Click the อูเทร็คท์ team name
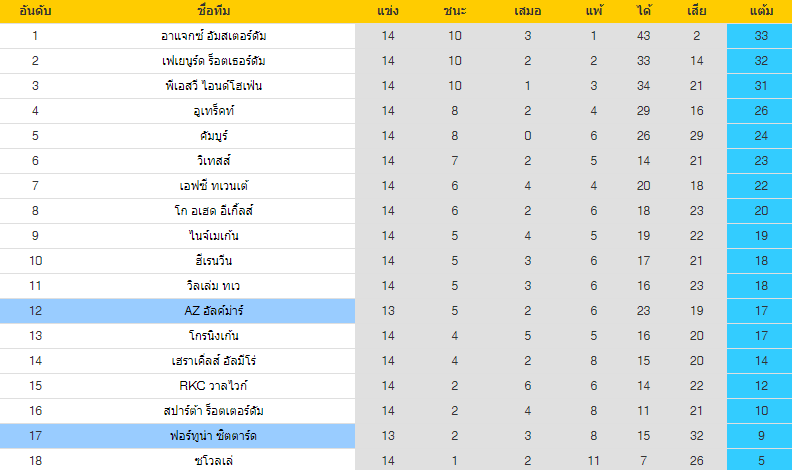Viewport: 792px width, 470px height. 213,111
